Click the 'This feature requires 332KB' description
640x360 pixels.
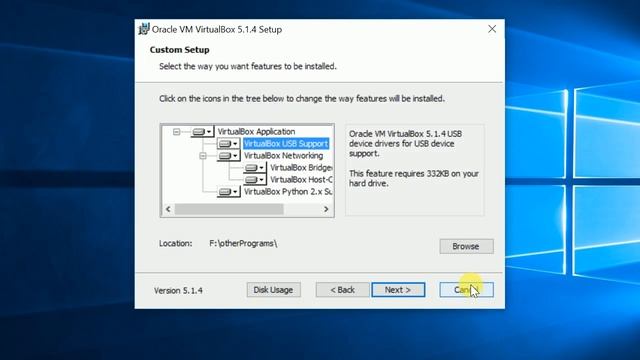(413, 178)
